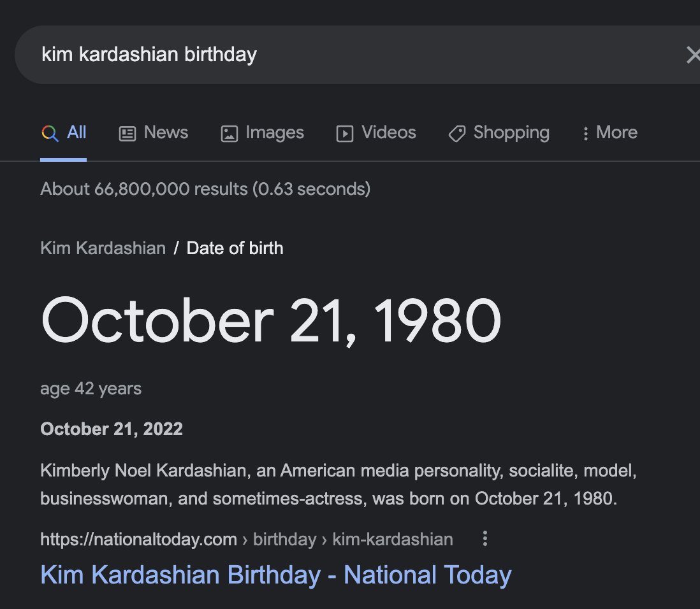Click the three-dot icon beside More

585,133
